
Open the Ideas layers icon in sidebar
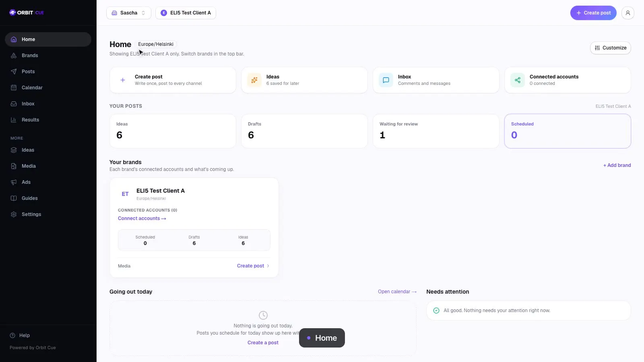point(14,150)
